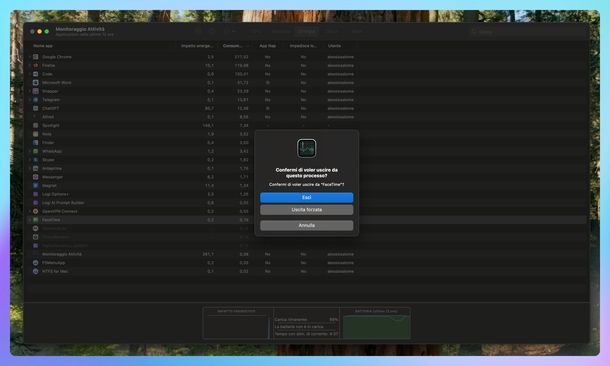Click the ChatGPT app icon in list
Image resolution: width=610 pixels, height=366 pixels.
pos(35,108)
